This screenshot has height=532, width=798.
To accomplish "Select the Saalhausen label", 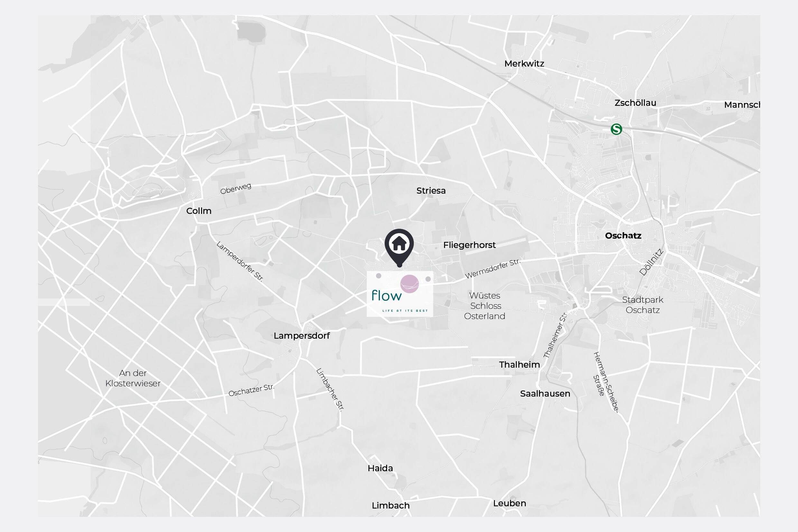I will pyautogui.click(x=545, y=394).
